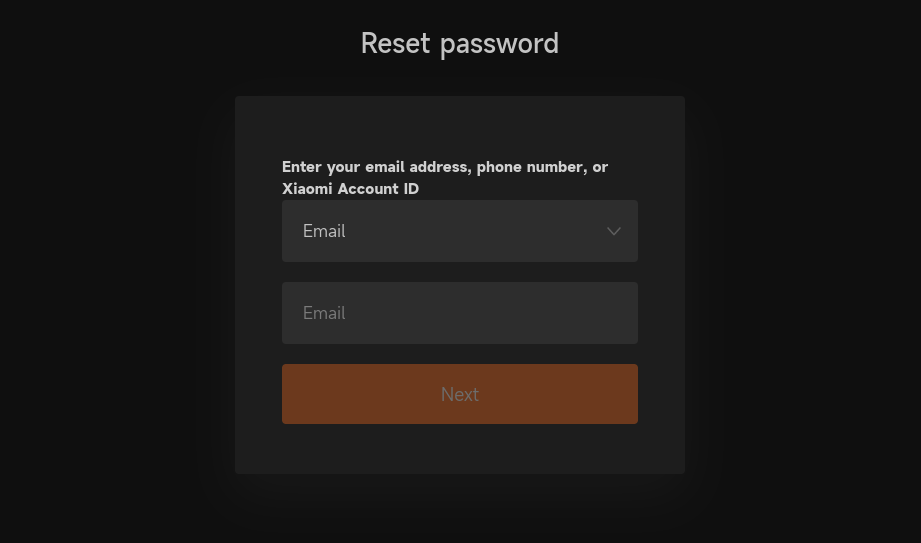Click the chevron arrow in the account type selector
The image size is (921, 543).
[613, 231]
